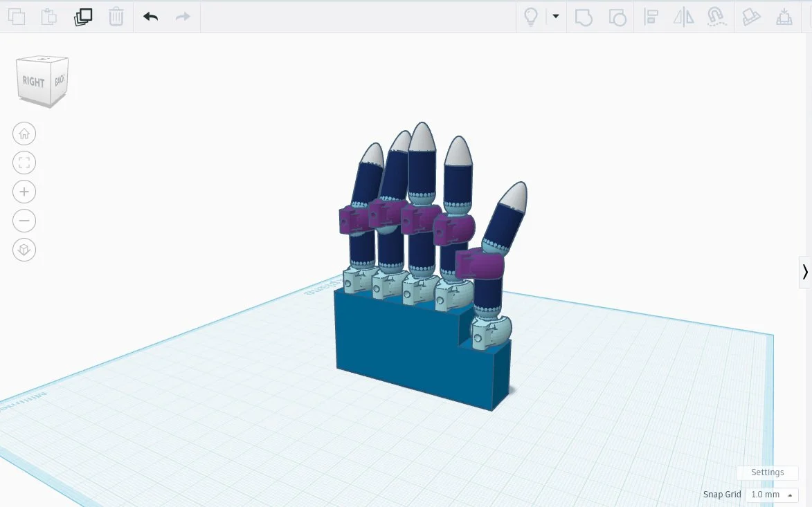The height and width of the screenshot is (507, 812).
Task: Redo the last undone action
Action: pos(183,17)
